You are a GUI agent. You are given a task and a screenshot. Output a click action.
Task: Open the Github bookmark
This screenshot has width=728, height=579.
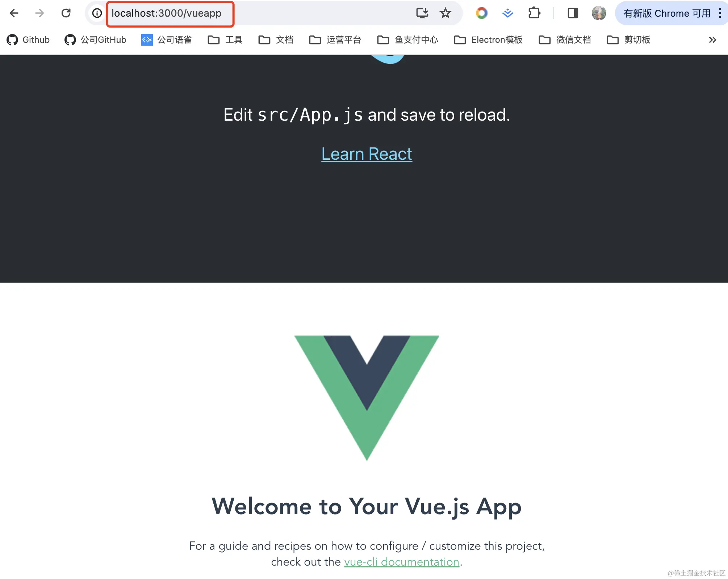pos(28,40)
